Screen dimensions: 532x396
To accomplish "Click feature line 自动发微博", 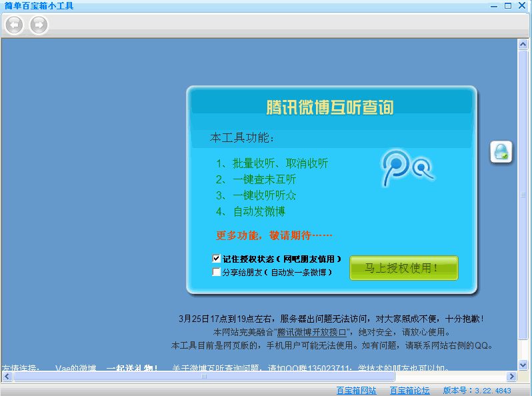I will click(251, 211).
